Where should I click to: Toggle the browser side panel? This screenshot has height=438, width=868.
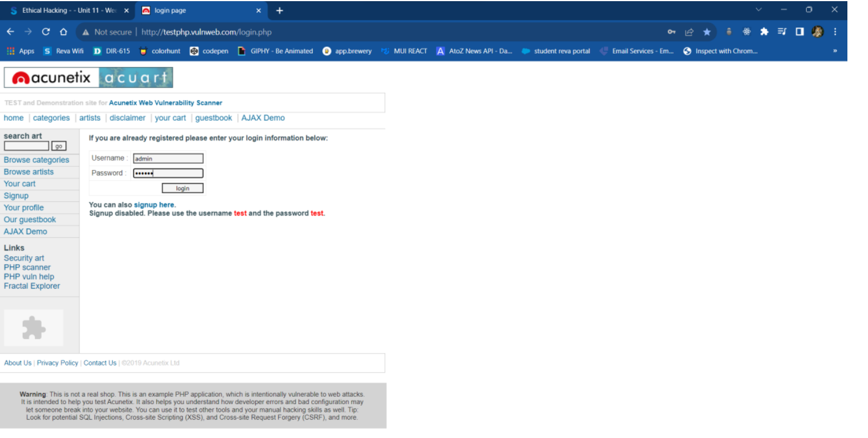799,32
